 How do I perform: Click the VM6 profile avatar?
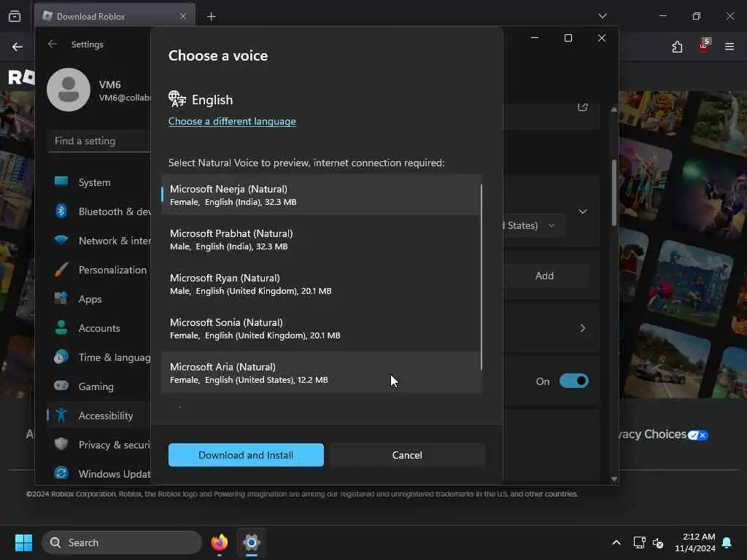pyautogui.click(x=68, y=90)
